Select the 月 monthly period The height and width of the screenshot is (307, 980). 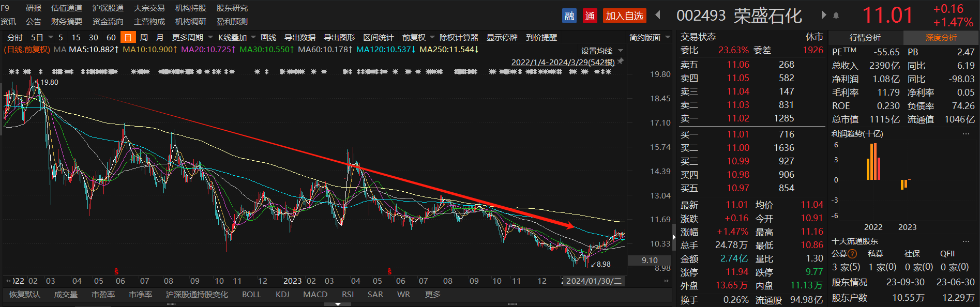160,37
